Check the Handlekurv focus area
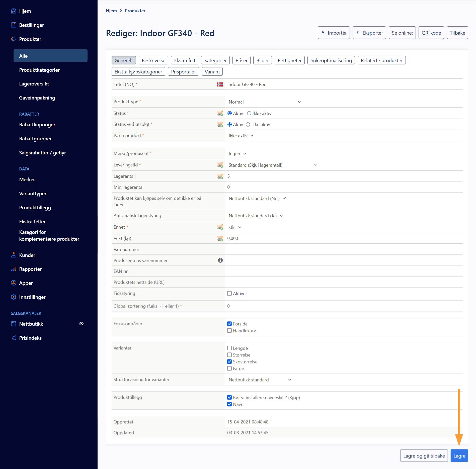Viewport: 476px width, 469px height. coord(229,331)
